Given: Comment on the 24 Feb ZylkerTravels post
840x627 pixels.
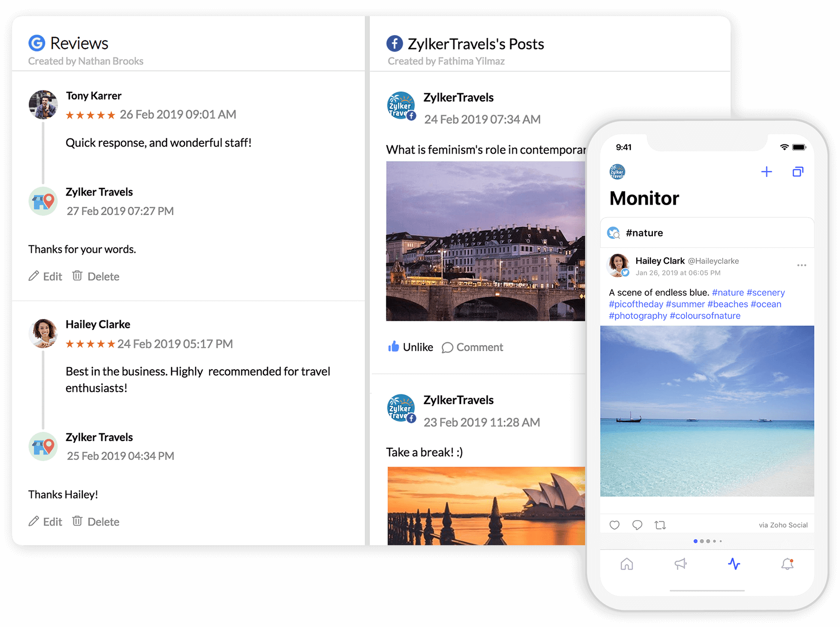Looking at the screenshot, I should pyautogui.click(x=472, y=347).
